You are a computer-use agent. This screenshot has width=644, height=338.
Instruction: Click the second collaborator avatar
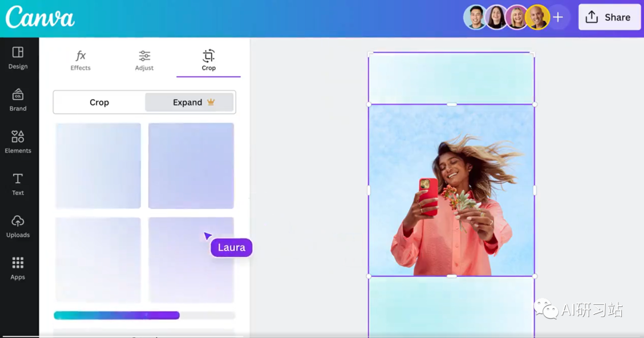pyautogui.click(x=496, y=17)
